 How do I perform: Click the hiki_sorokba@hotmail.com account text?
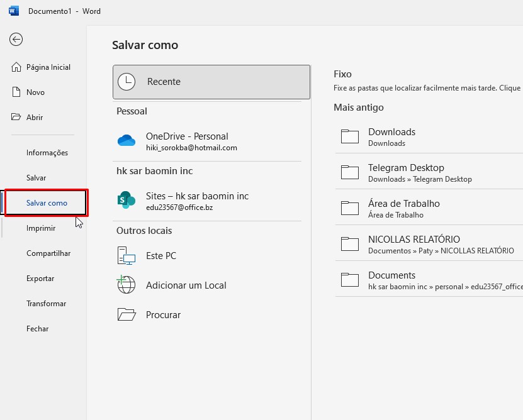[191, 148]
